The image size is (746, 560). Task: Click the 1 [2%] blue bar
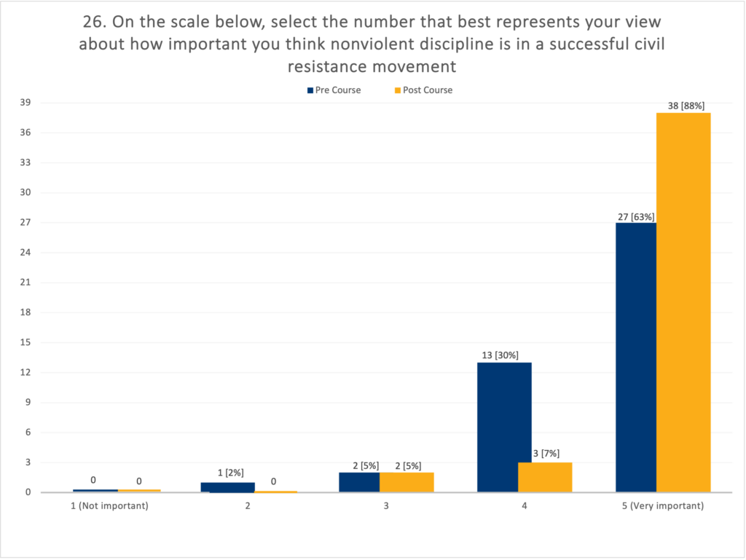point(228,487)
